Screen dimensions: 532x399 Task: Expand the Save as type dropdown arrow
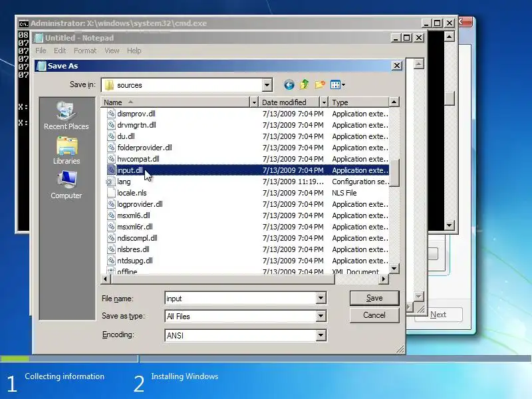[321, 317]
